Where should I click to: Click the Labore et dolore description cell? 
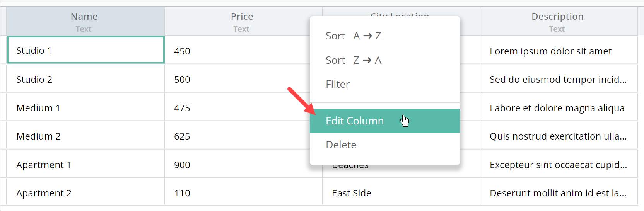click(559, 108)
